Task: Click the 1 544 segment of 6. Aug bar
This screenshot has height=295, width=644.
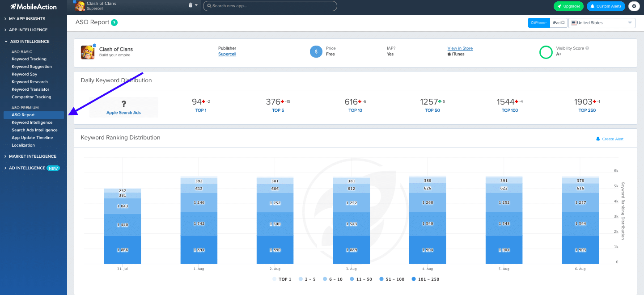Action: click(x=580, y=223)
